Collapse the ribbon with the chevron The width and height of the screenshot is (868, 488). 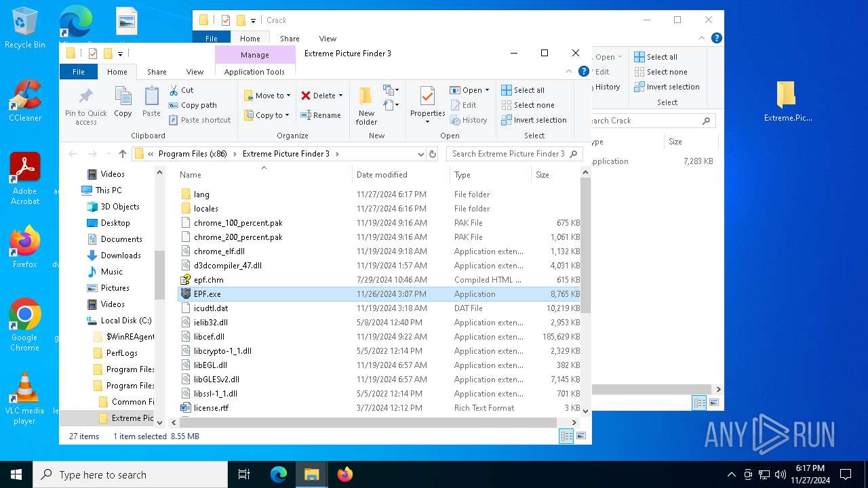[570, 71]
